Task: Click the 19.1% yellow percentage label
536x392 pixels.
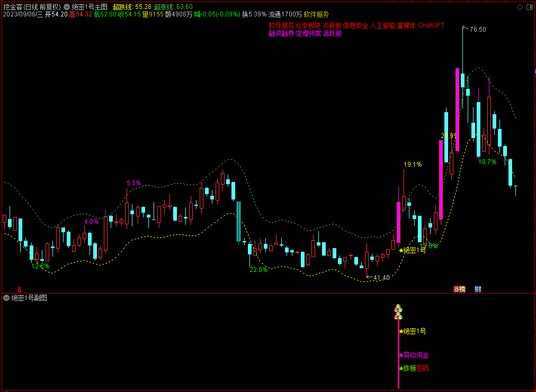Action: point(413,165)
